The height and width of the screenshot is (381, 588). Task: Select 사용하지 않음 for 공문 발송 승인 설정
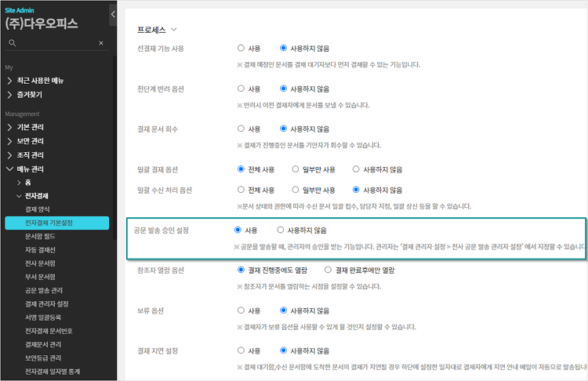pos(281,230)
